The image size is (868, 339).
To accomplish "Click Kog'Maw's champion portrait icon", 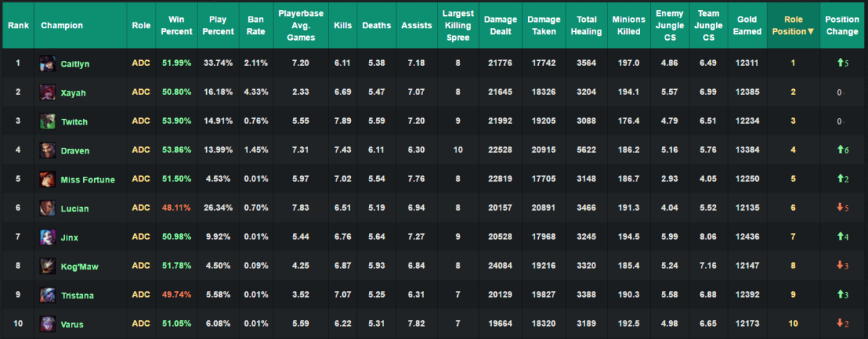I will point(48,266).
